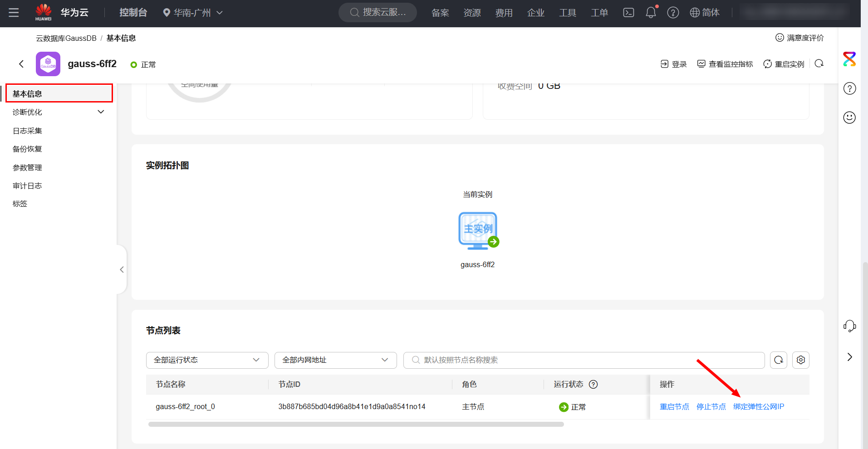Click the node ID value cell

(352, 407)
